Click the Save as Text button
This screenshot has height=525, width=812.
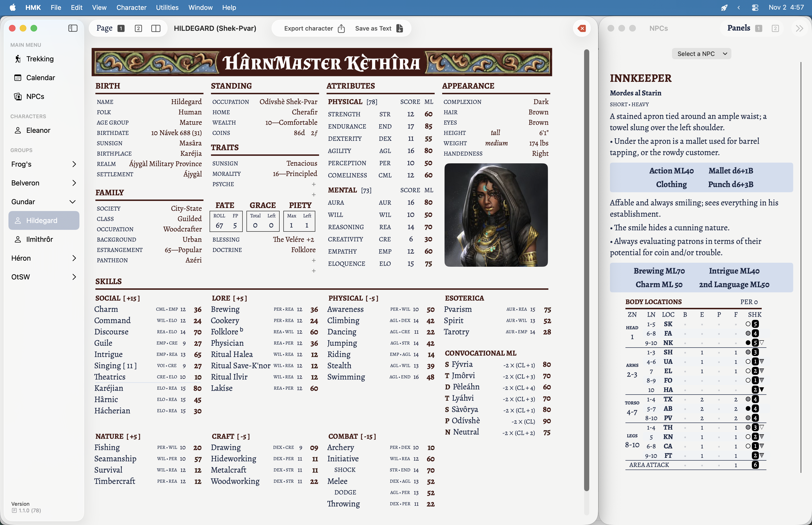pos(373,28)
